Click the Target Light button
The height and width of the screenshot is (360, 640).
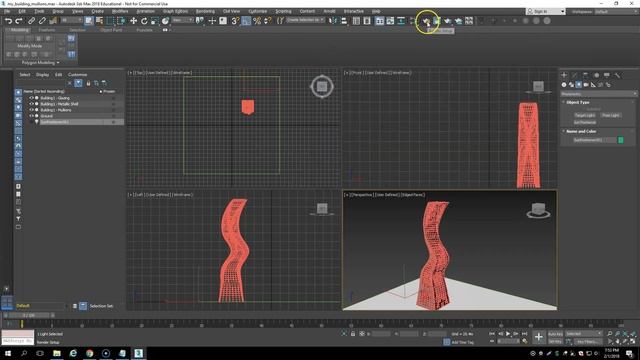pos(584,116)
